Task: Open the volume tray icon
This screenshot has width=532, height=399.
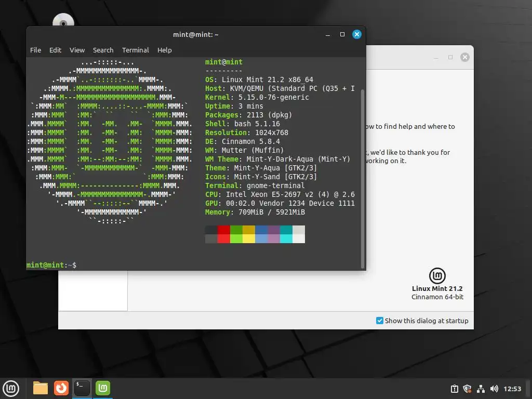Action: [x=494, y=389]
